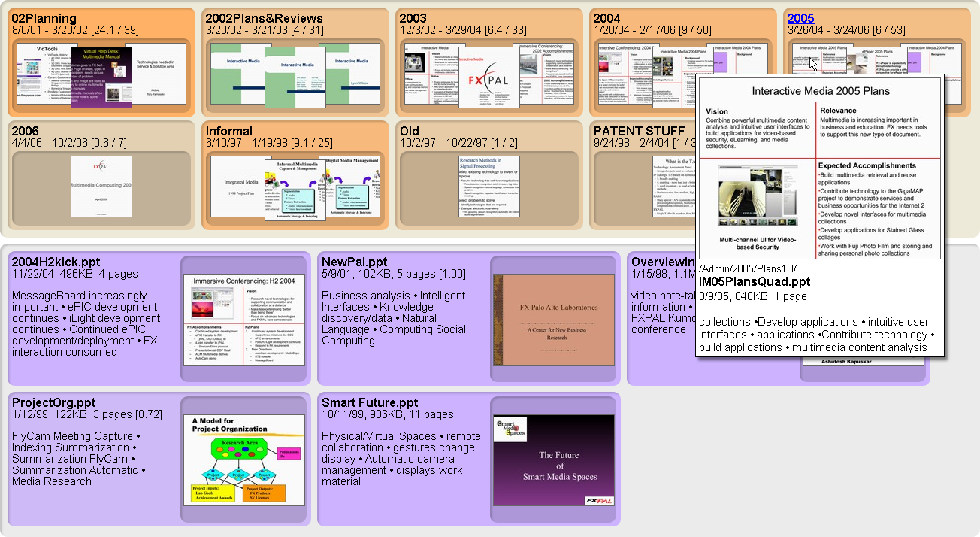
Task: Click the 02Planning folder title
Action: point(44,18)
